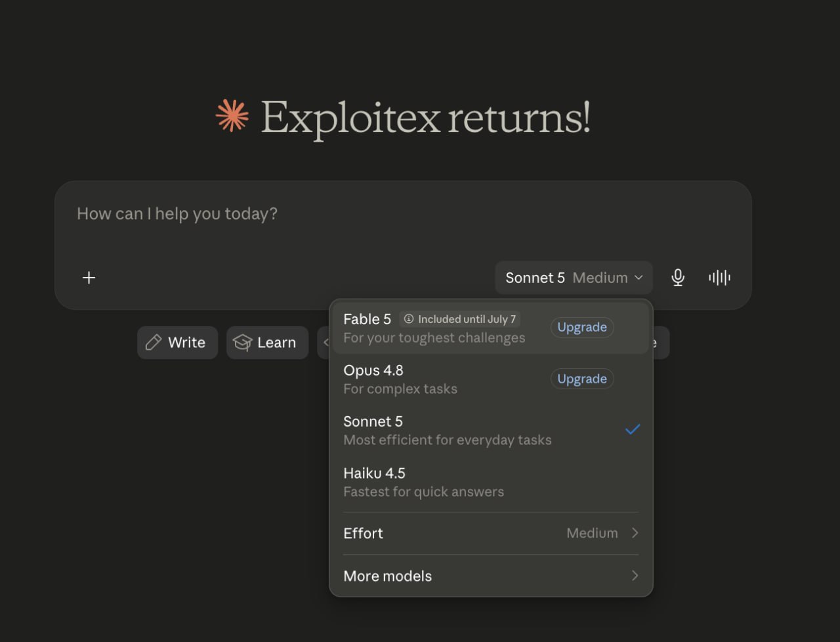Click the info icon beside Included until July 7
This screenshot has width=840, height=642.
click(x=409, y=319)
